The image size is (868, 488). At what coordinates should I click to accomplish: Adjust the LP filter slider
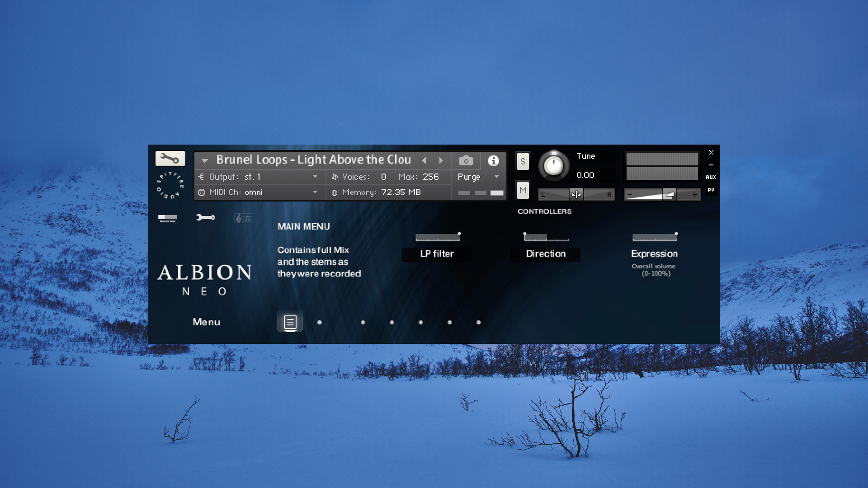point(438,237)
